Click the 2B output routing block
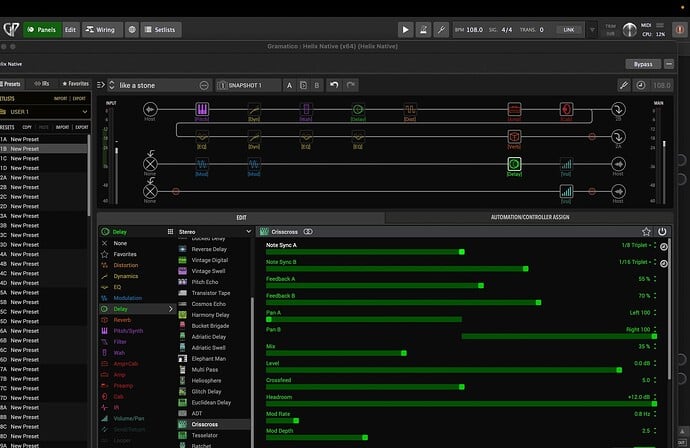This screenshot has width=690, height=448. 618,109
